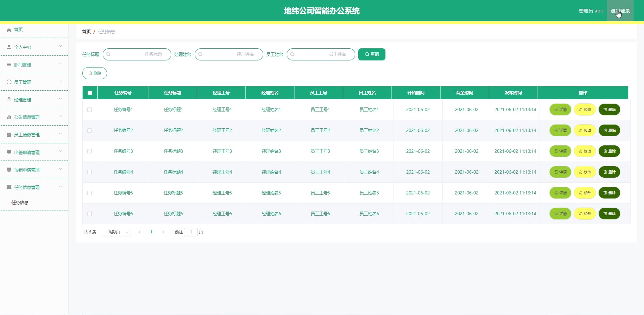Open 详情 for row 任务编号2
The height and width of the screenshot is (315, 644).
[x=560, y=130]
